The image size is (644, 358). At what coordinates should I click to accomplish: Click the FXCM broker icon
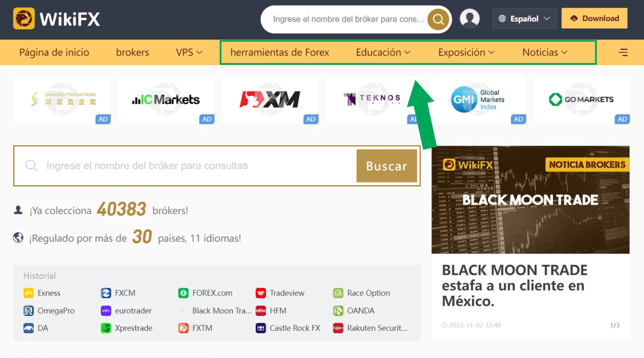[106, 293]
